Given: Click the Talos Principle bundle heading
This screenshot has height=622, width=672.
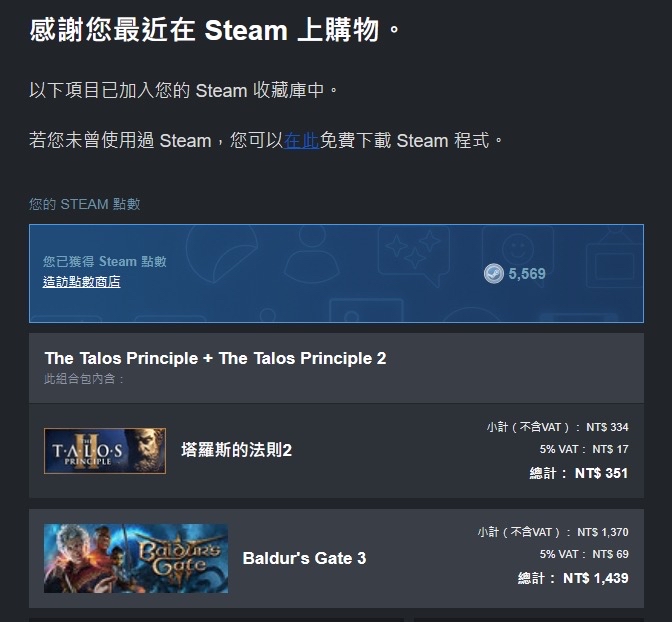Looking at the screenshot, I should pos(215,358).
